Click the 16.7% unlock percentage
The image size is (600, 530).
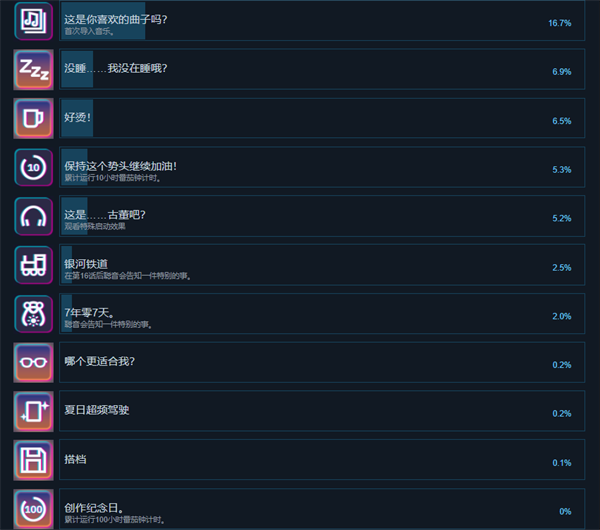pyautogui.click(x=559, y=23)
